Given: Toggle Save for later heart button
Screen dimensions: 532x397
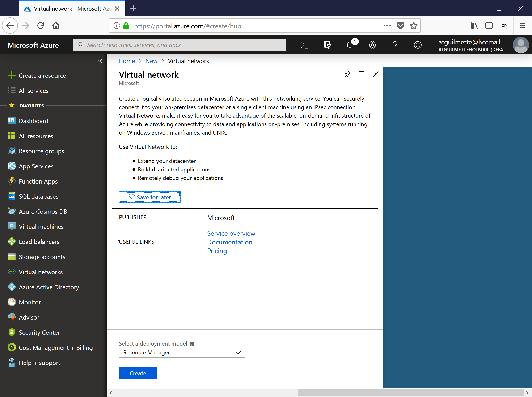Looking at the screenshot, I should [150, 197].
